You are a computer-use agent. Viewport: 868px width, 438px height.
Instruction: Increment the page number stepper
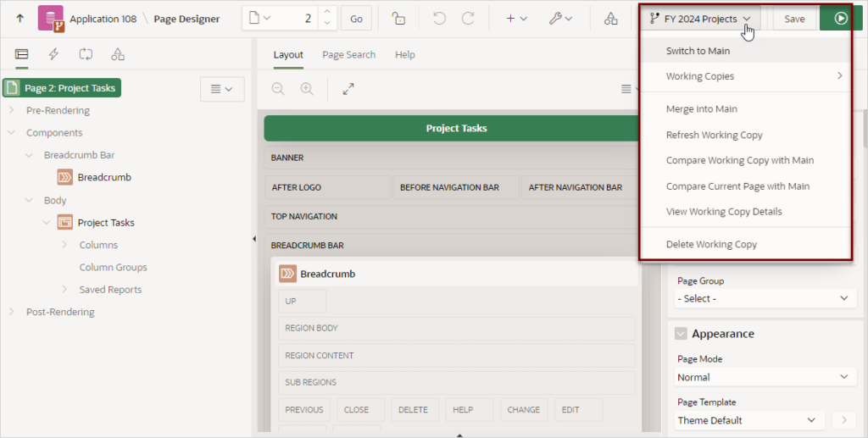pos(326,12)
